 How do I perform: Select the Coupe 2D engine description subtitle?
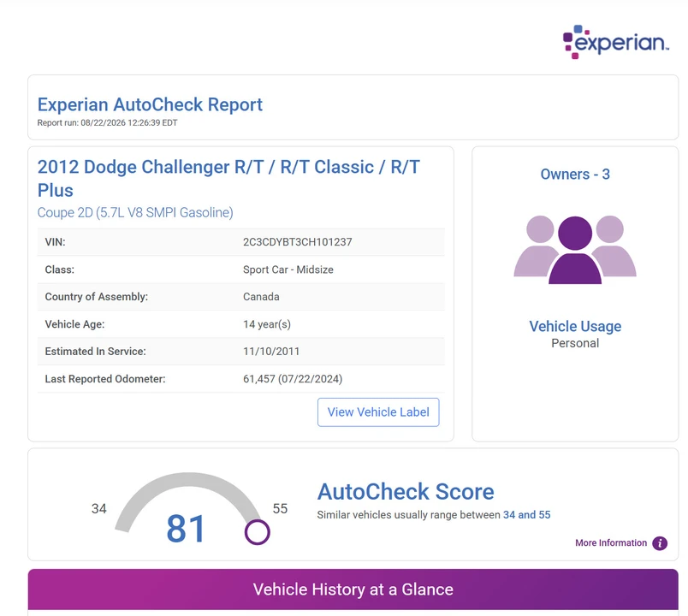tap(135, 212)
